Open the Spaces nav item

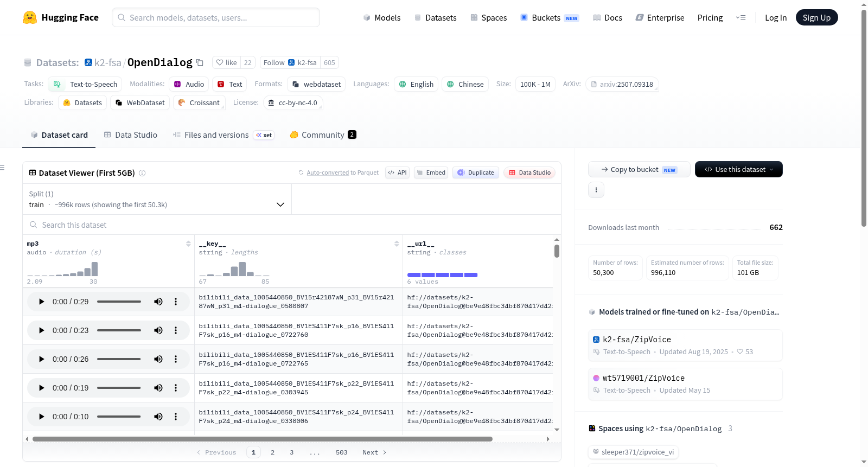click(489, 17)
